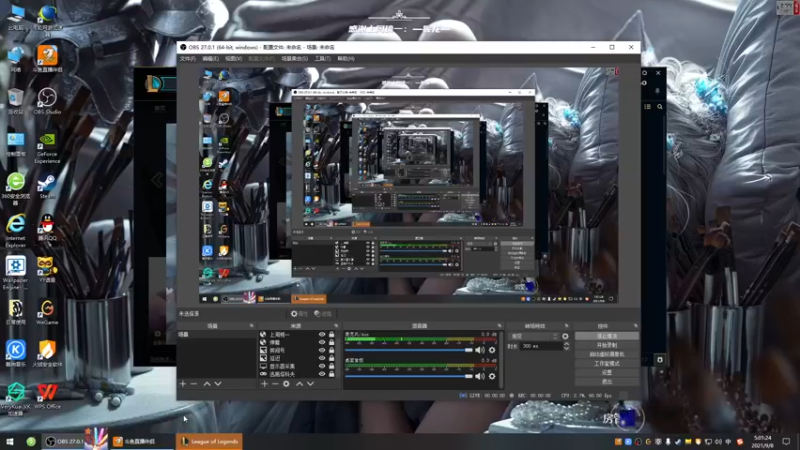Open the 滤镜 (filters) button above the docks

(x=323, y=314)
